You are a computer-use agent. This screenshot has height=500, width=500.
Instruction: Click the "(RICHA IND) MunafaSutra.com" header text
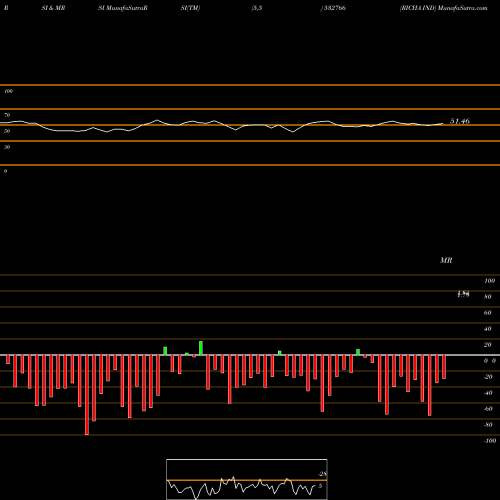pos(444,8)
